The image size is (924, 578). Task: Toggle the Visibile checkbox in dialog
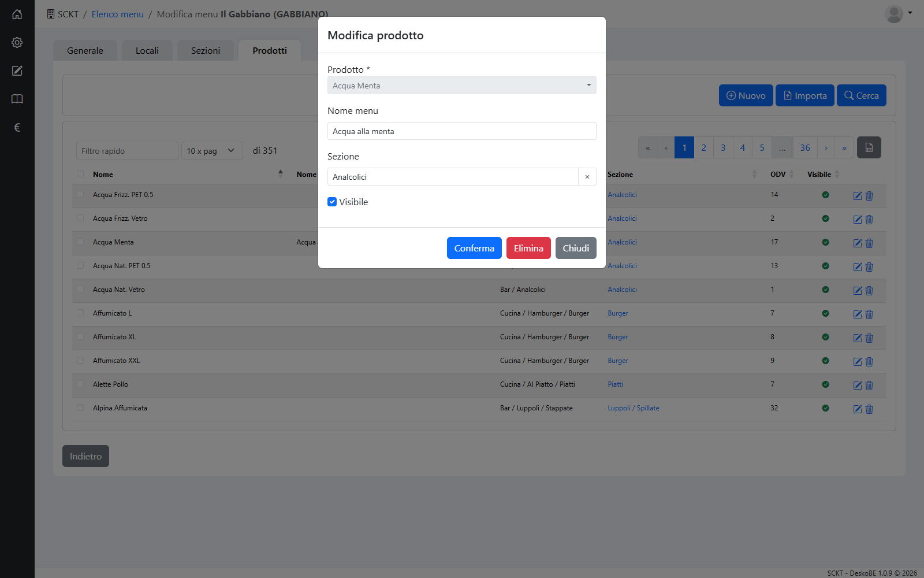332,202
